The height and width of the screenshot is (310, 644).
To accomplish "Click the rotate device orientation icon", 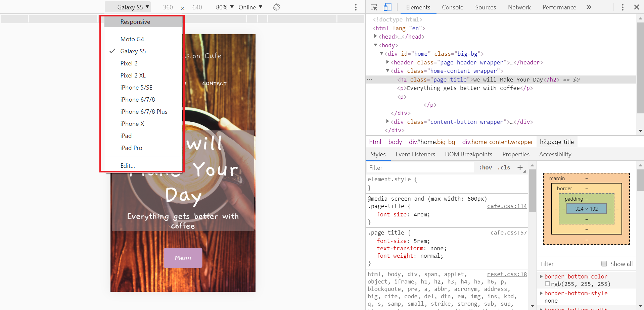I will [277, 7].
